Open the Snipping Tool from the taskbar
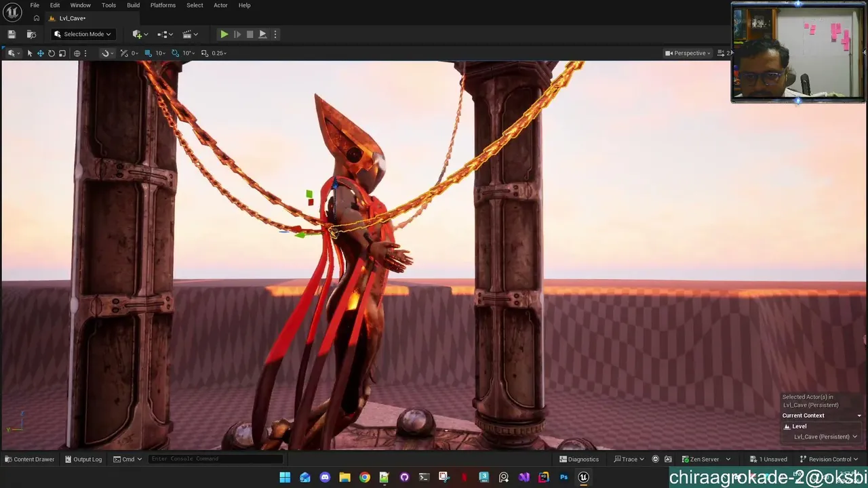Screen dimensions: 868x488 point(443,477)
